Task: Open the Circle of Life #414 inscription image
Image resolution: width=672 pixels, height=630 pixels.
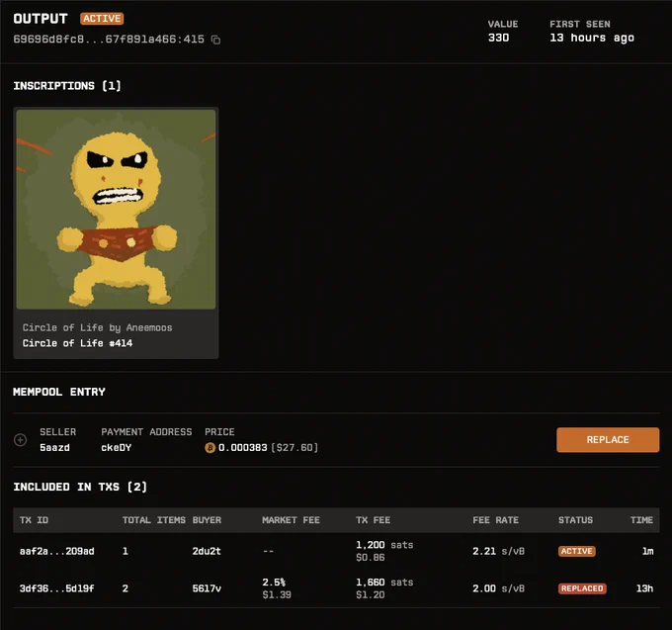Action: tap(116, 210)
